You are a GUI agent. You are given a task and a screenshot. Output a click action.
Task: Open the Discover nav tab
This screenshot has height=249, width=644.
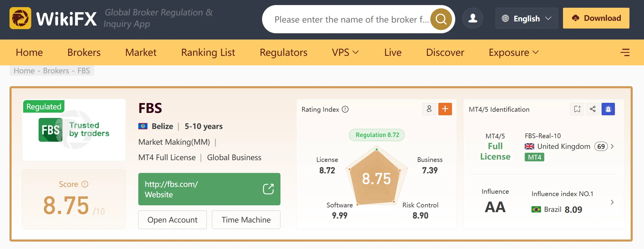tap(445, 53)
